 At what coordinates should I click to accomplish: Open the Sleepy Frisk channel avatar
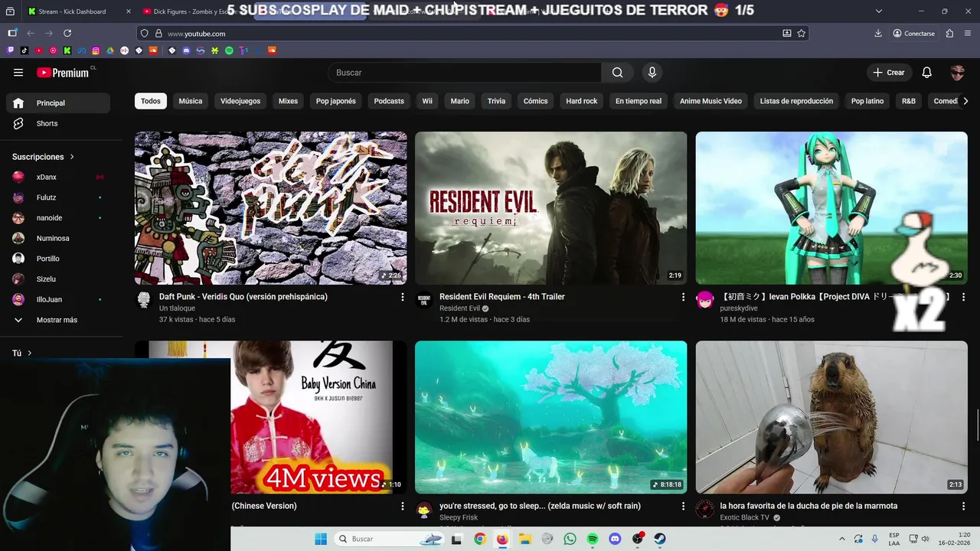424,509
